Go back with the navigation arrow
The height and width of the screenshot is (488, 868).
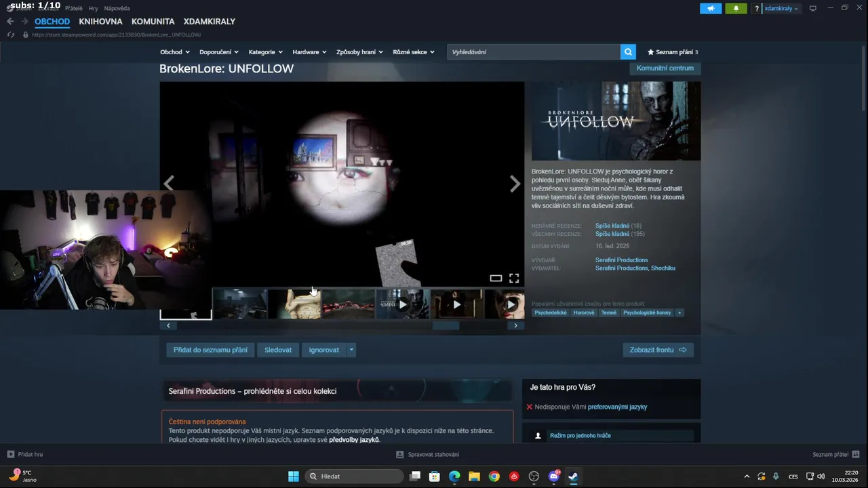10,22
